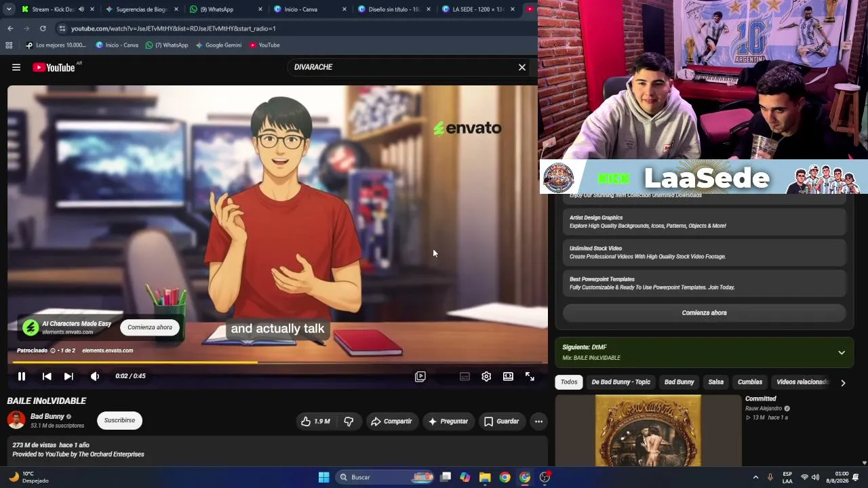Click the address bar URL
Viewport: 868px width, 488px height.
(174, 28)
